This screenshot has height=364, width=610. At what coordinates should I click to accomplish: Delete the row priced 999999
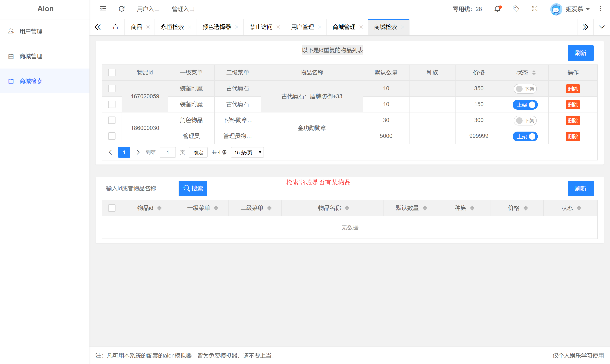pyautogui.click(x=573, y=136)
